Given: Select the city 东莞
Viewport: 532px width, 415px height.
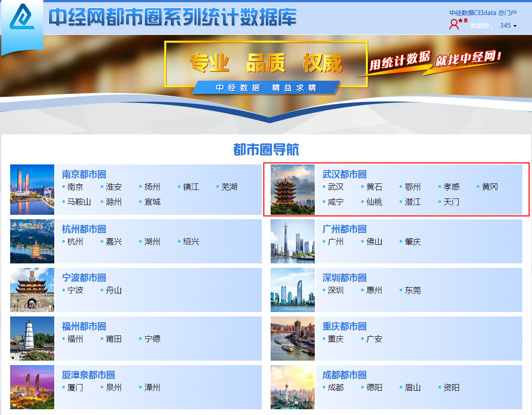Looking at the screenshot, I should point(413,290).
